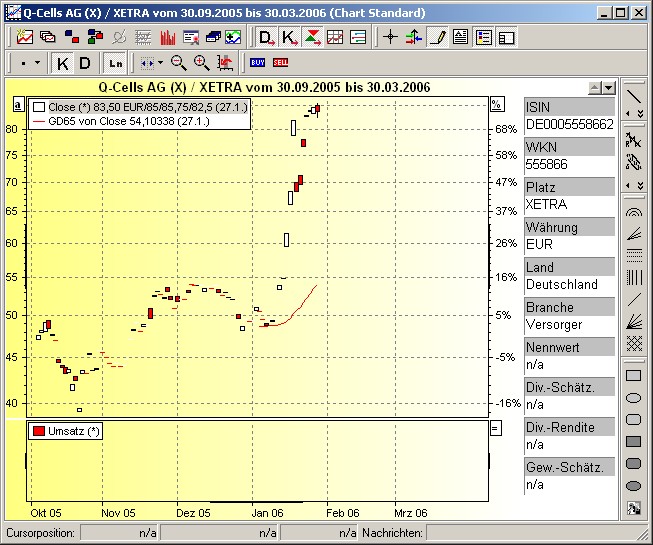Click the info panel down arrow
Screen dimensions: 653x545
coord(609,88)
